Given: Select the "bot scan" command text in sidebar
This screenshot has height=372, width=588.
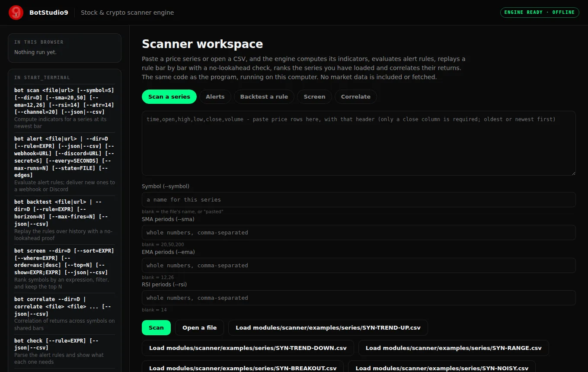Looking at the screenshot, I should click(64, 101).
